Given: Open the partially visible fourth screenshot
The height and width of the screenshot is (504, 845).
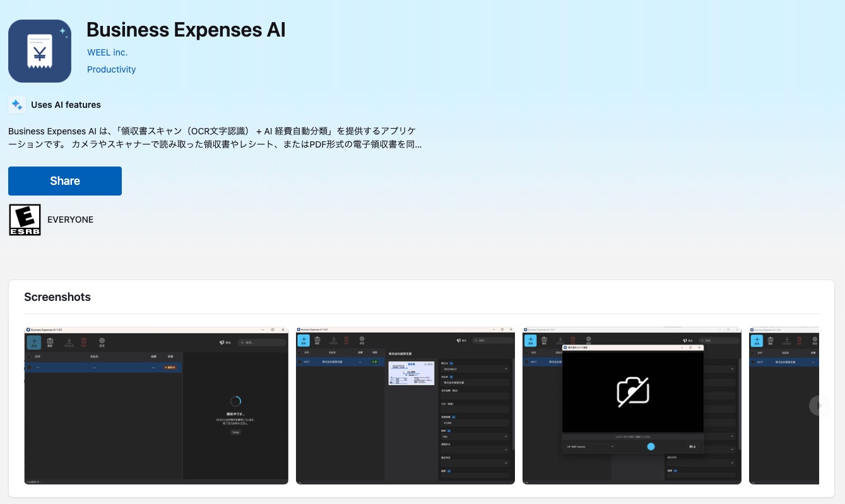Looking at the screenshot, I should tap(784, 405).
